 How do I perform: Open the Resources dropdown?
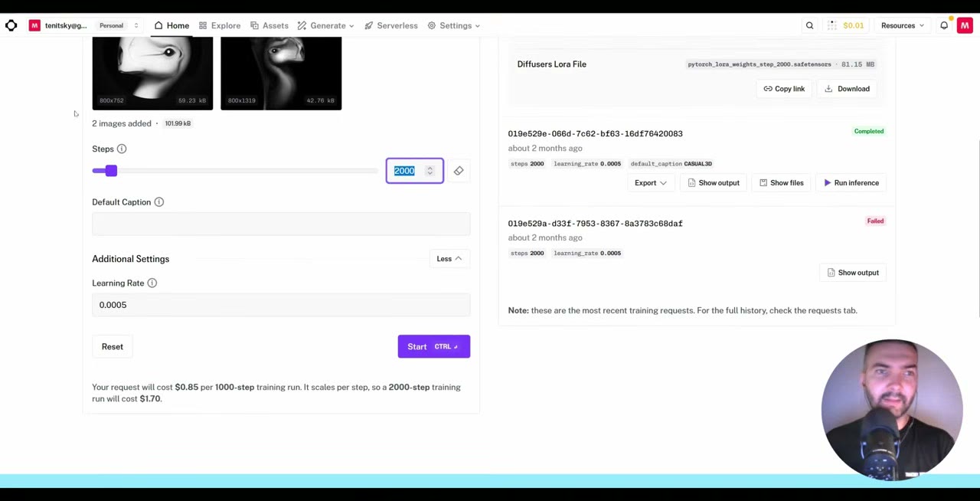tap(902, 25)
